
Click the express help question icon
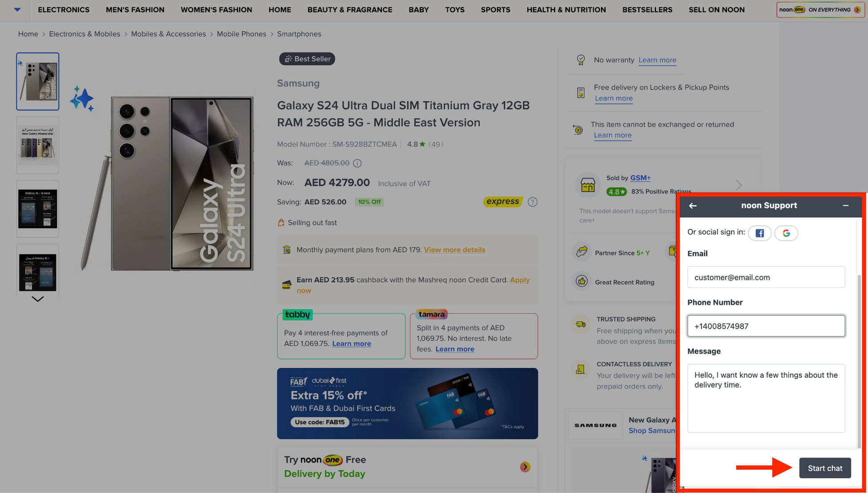coord(532,202)
